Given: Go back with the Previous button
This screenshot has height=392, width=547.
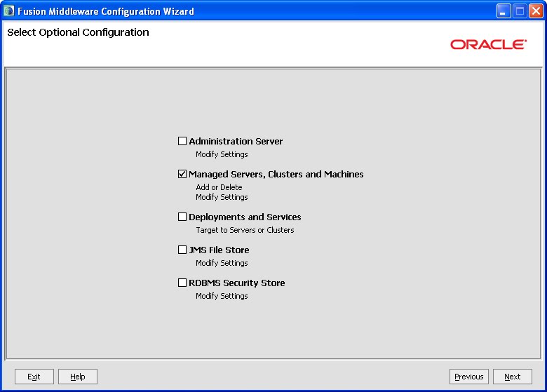Looking at the screenshot, I should [x=469, y=377].
